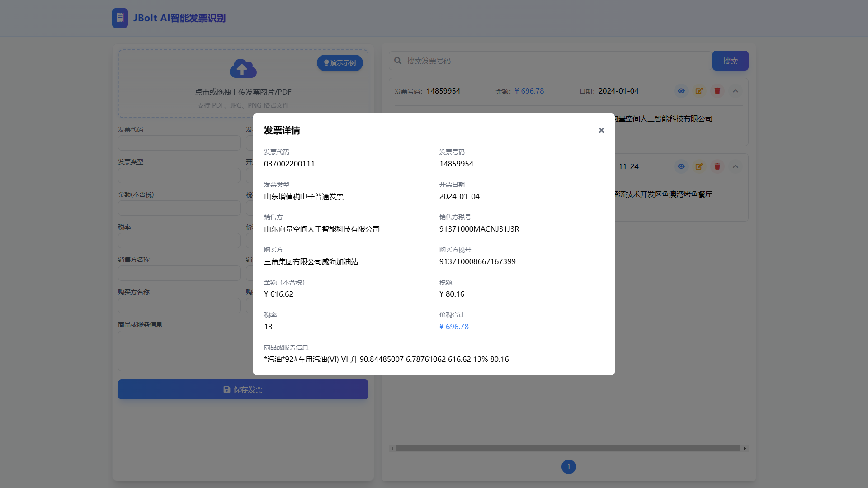The image size is (868, 488).
Task: Click the JBolt logo icon
Action: coord(120,18)
